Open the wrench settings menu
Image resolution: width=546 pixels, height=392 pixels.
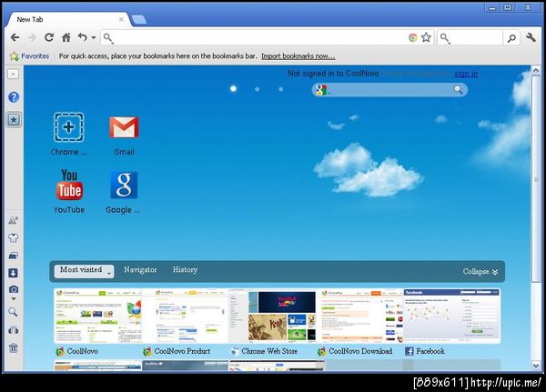point(531,37)
